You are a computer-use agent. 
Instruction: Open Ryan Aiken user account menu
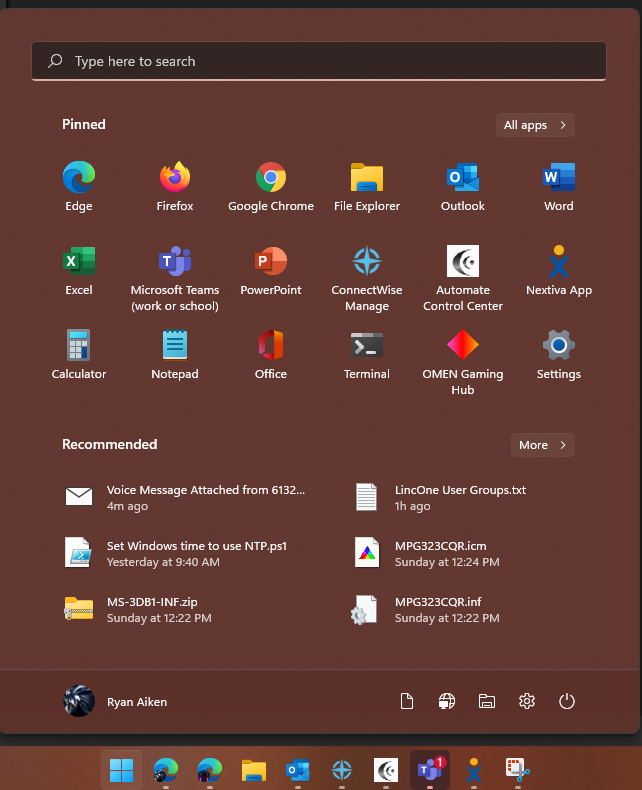pos(115,701)
